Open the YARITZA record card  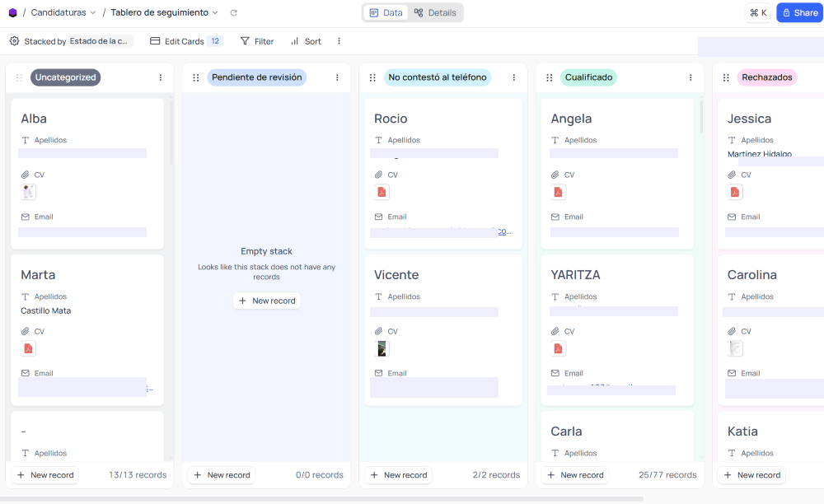pyautogui.click(x=617, y=330)
